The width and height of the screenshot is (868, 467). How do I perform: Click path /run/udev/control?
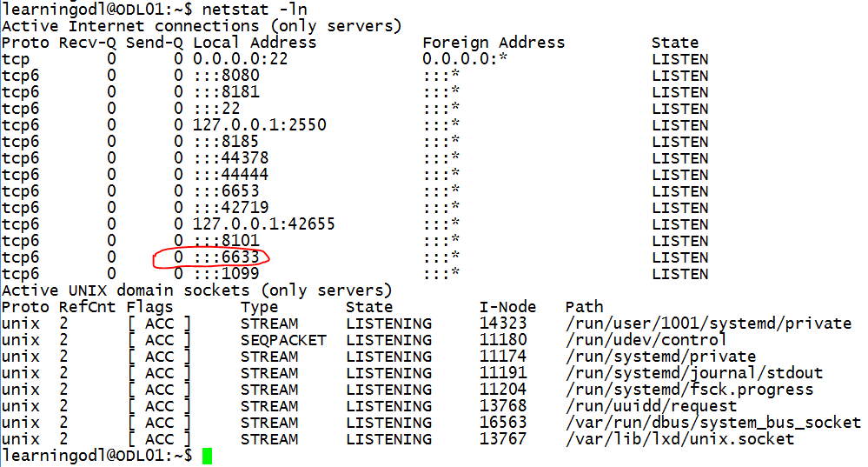(646, 340)
